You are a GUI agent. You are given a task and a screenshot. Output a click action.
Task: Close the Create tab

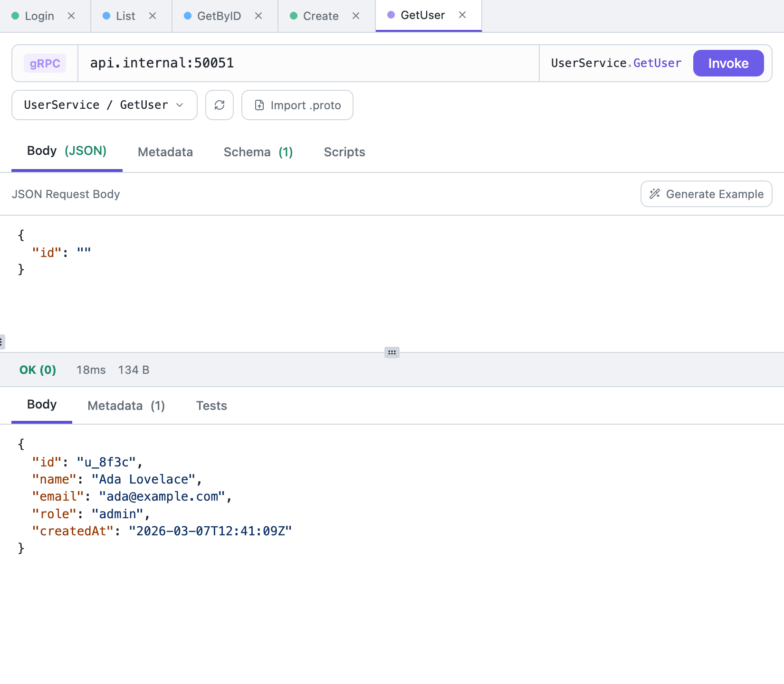[356, 16]
